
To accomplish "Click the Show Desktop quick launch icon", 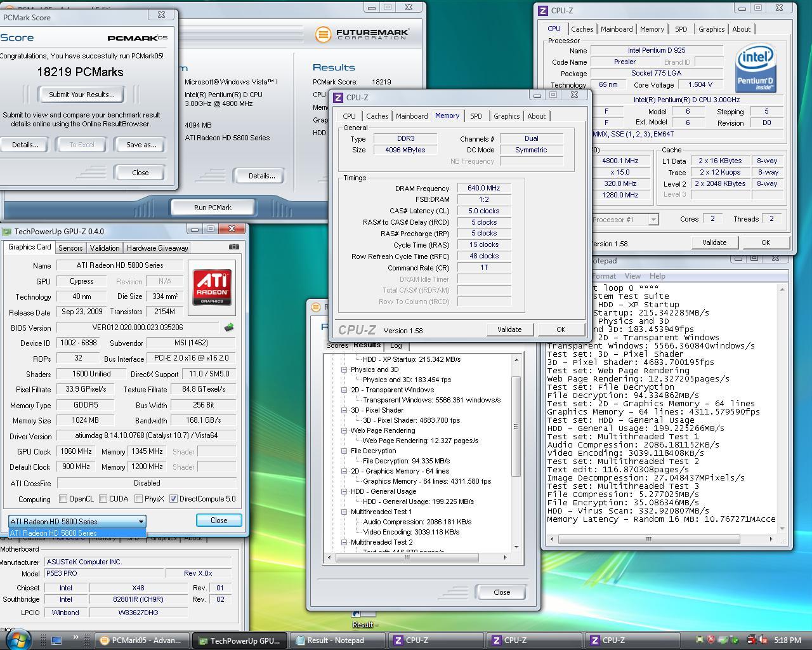I will pos(56,640).
